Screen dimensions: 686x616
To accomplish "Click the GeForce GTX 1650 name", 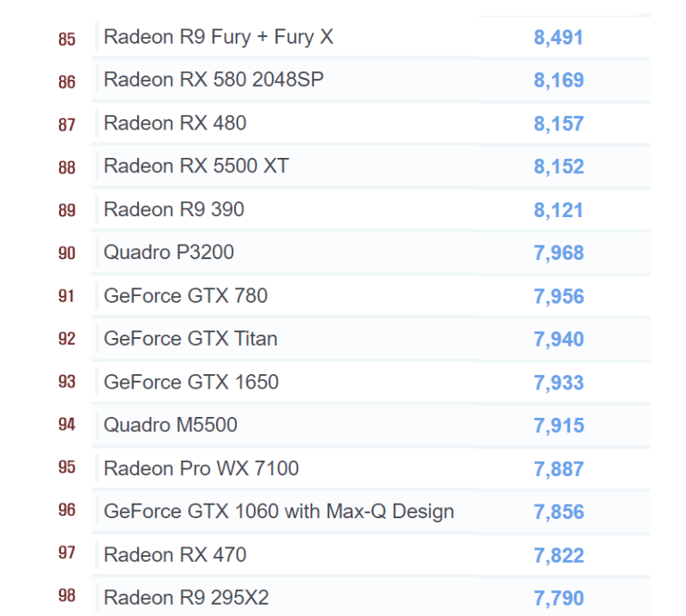I will (191, 382).
